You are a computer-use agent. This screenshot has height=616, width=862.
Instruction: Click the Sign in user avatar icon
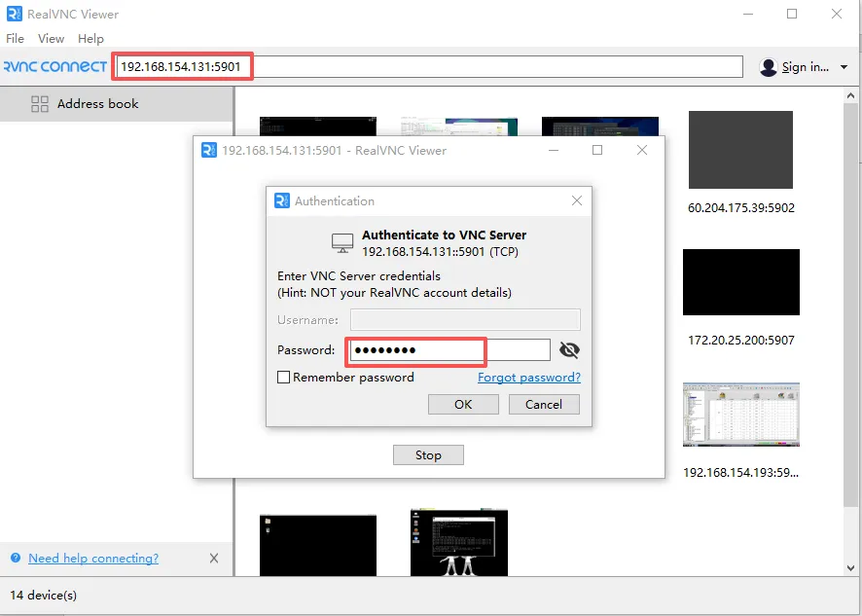(768, 67)
